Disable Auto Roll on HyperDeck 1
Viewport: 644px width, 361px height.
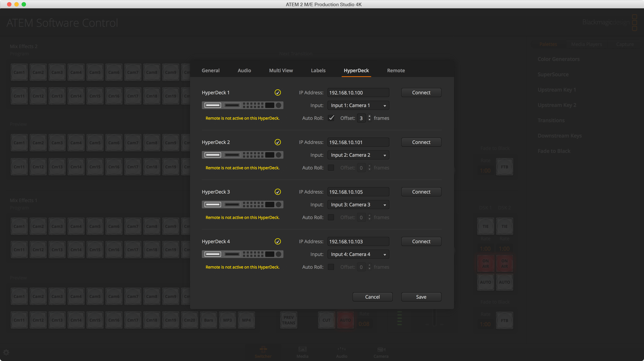(331, 118)
